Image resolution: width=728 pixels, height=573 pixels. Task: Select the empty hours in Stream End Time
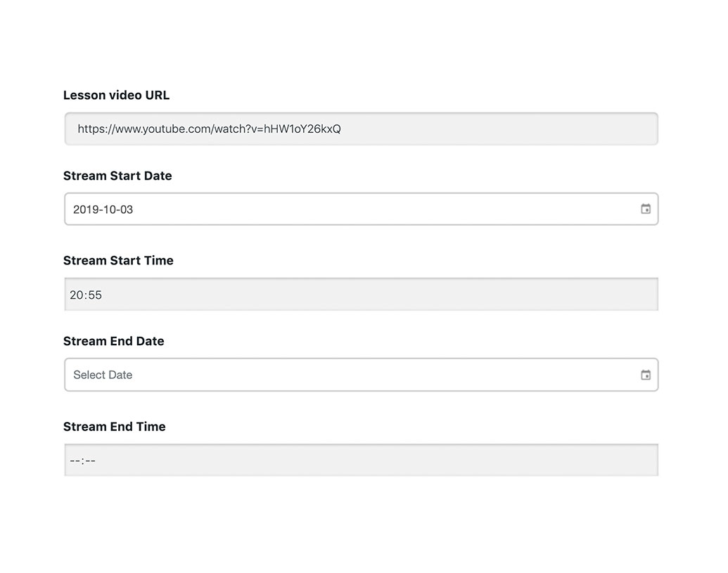[75, 461]
